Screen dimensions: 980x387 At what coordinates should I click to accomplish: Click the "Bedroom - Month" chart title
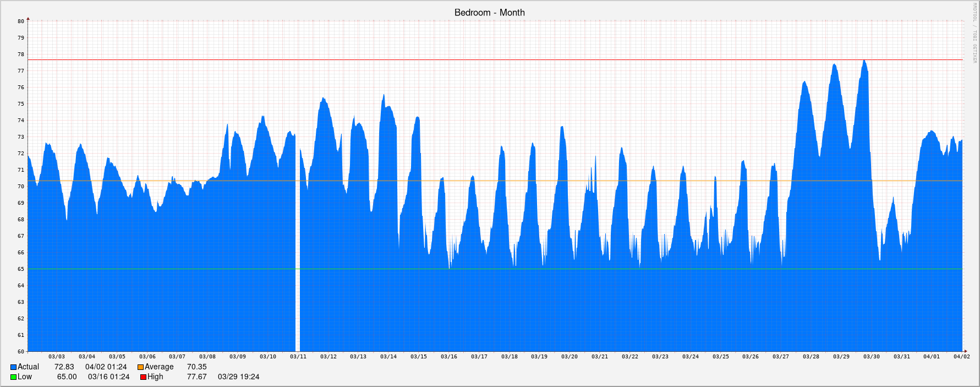489,13
